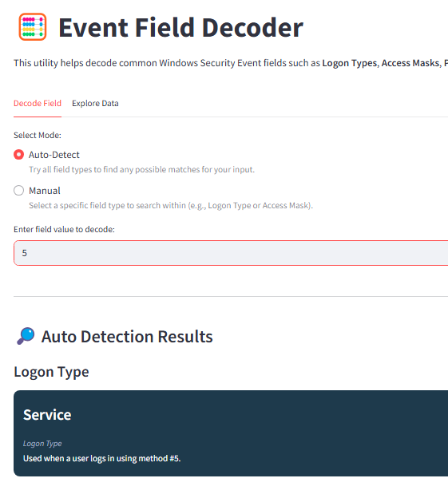Click the magnifying glass results icon

(26, 336)
